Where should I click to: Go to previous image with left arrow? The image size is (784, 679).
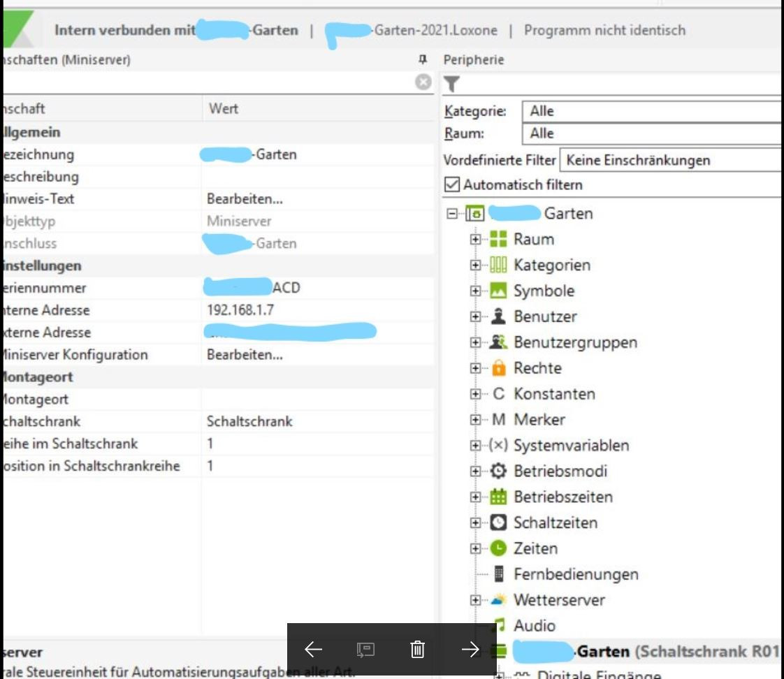(x=314, y=650)
